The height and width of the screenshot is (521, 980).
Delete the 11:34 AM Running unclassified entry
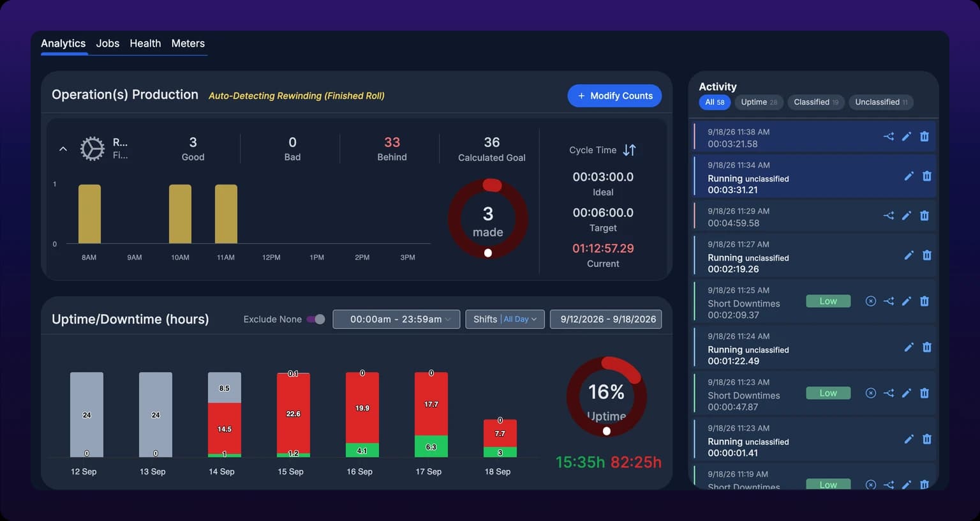tap(927, 176)
